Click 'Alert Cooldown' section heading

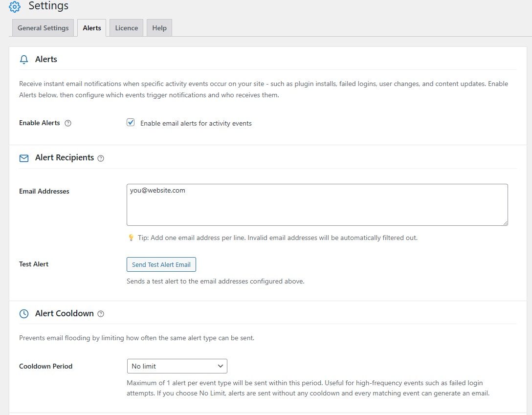point(65,313)
